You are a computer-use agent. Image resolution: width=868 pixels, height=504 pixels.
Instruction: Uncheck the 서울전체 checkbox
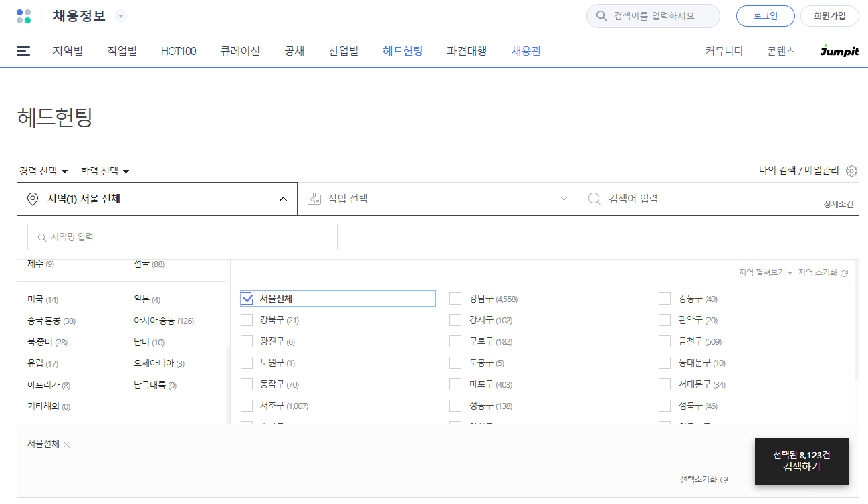(247, 299)
